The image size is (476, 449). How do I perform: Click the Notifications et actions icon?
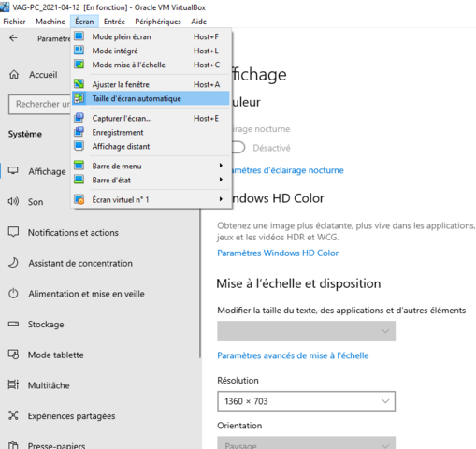click(x=13, y=232)
